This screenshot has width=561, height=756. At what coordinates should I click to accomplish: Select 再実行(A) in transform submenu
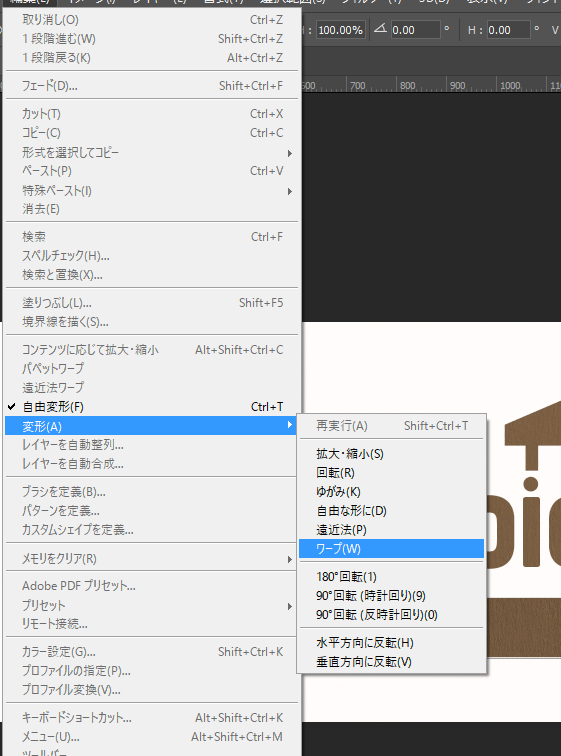[x=391, y=426]
